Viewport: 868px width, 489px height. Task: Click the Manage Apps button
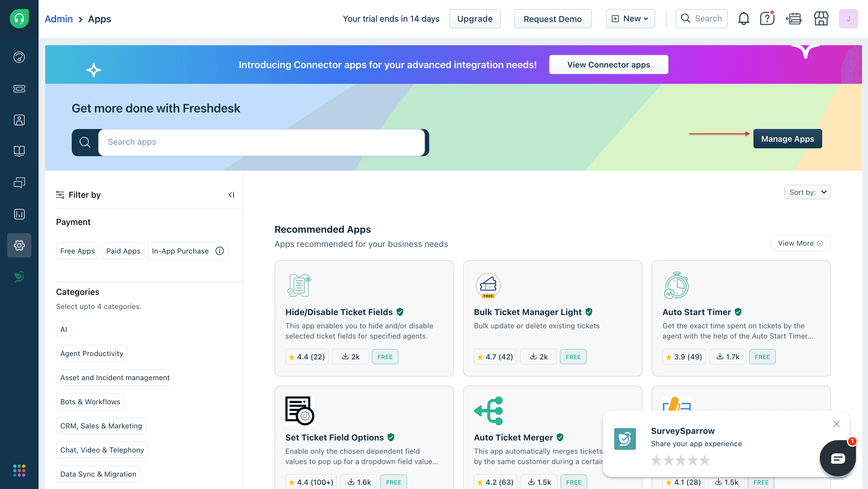(x=787, y=139)
